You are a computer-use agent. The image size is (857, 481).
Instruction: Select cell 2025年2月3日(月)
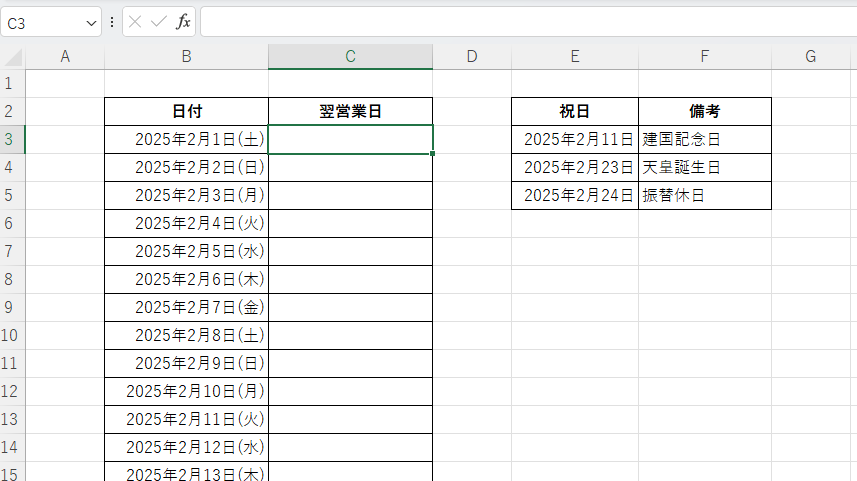point(186,195)
